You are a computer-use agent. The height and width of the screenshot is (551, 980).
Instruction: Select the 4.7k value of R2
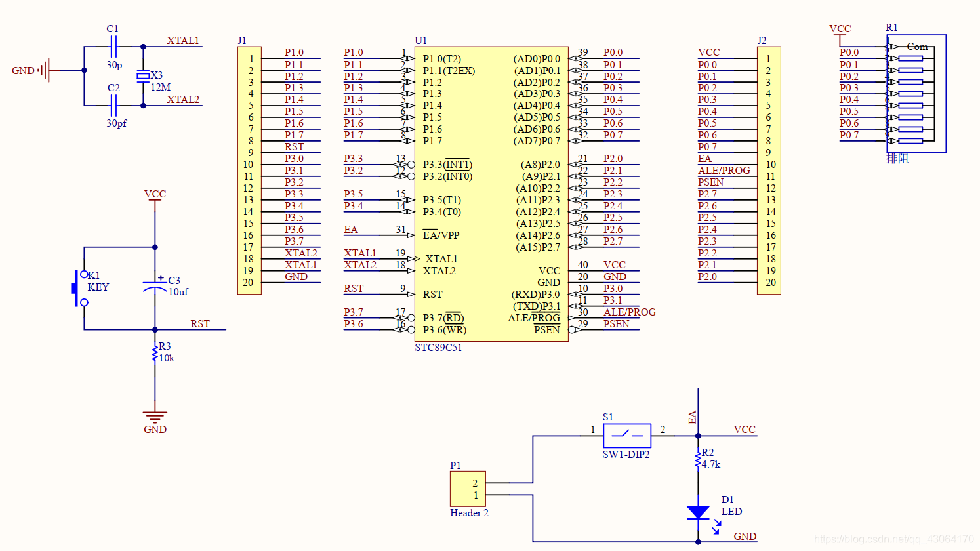[x=711, y=464]
